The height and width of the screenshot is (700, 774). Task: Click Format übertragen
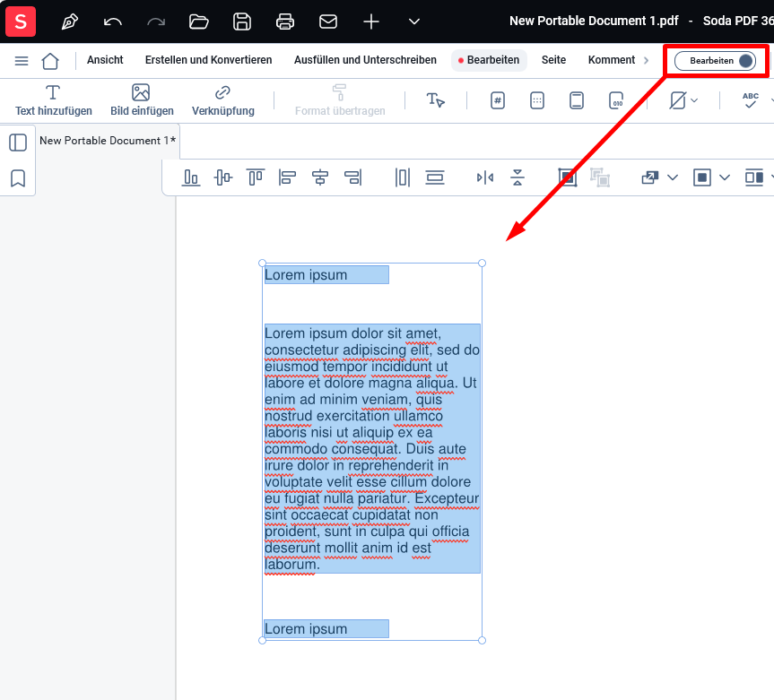coord(340,100)
